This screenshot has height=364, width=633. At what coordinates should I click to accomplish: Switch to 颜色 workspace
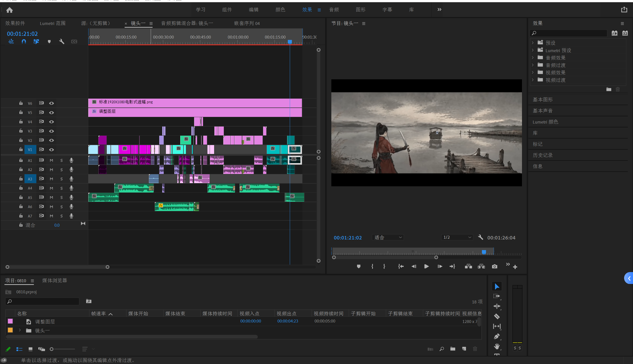click(x=280, y=9)
